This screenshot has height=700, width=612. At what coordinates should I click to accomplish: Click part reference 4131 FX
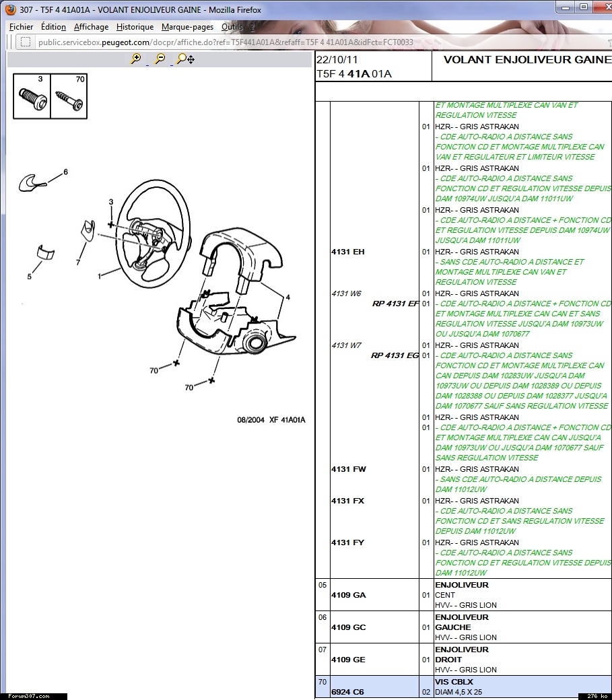point(347,501)
